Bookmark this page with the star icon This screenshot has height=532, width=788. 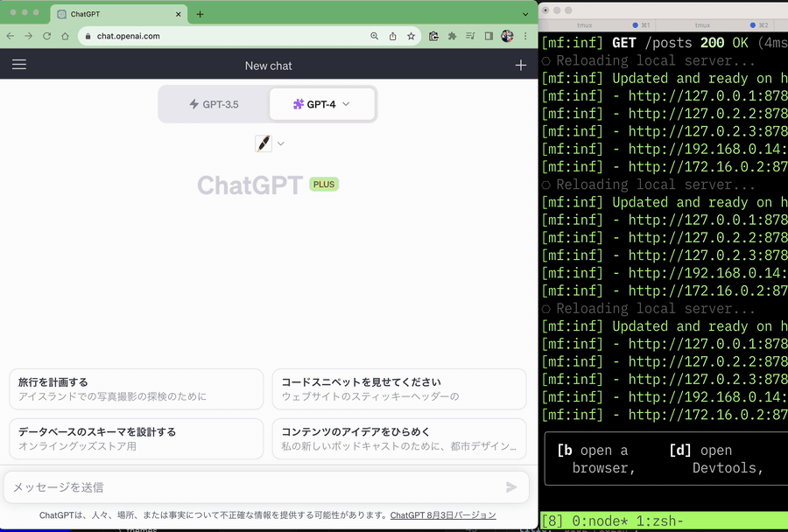[x=411, y=36]
